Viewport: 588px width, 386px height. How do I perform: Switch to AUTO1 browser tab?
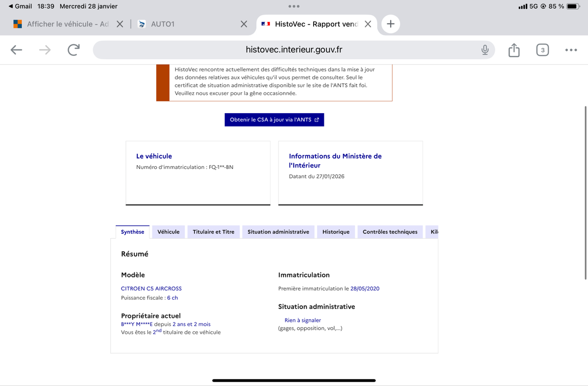tap(163, 24)
